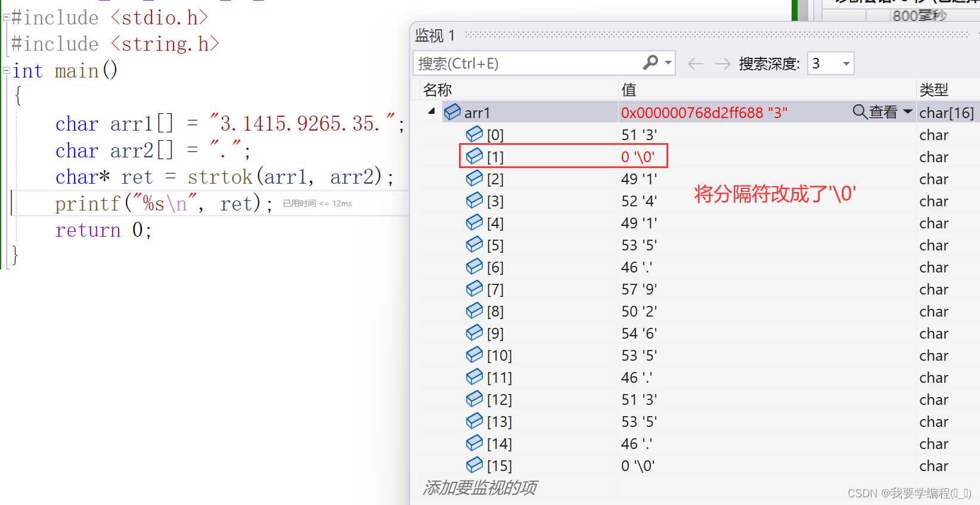The height and width of the screenshot is (505, 980).
Task: Click the cube icon of element [0]
Action: coord(475,134)
